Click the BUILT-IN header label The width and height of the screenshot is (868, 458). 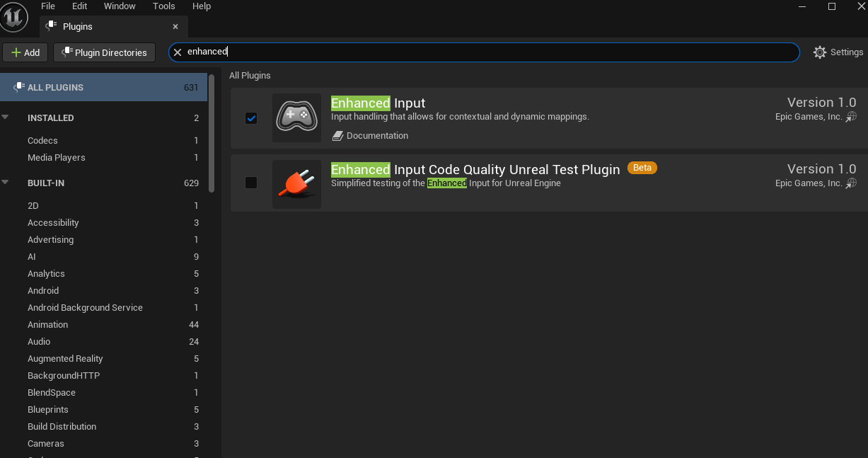(46, 183)
